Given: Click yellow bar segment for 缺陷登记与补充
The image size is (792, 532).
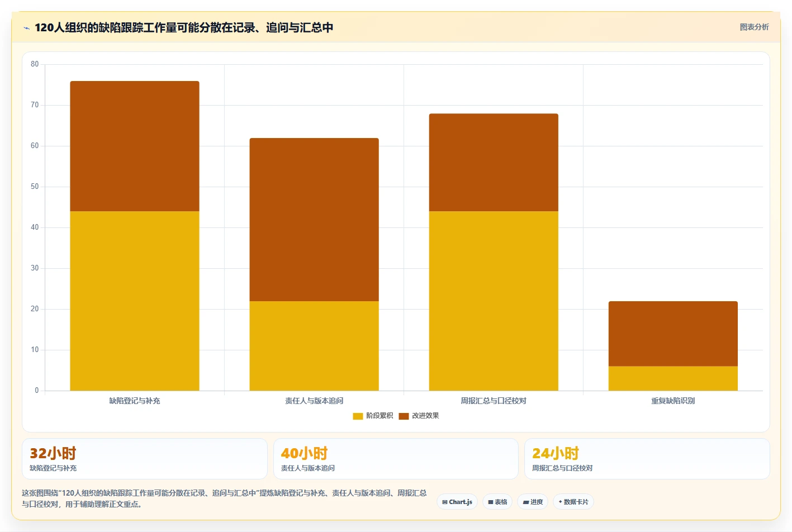Looking at the screenshot, I should click(x=135, y=301).
